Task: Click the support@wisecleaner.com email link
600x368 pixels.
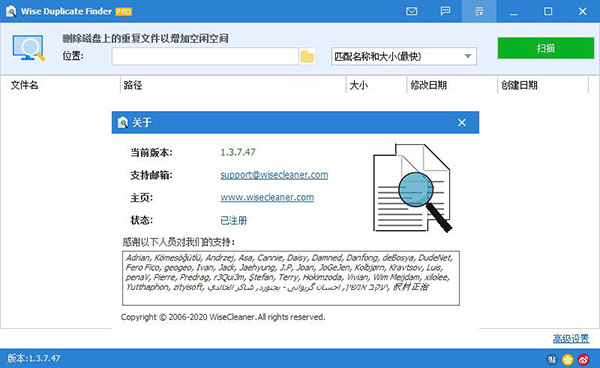Action: [274, 175]
